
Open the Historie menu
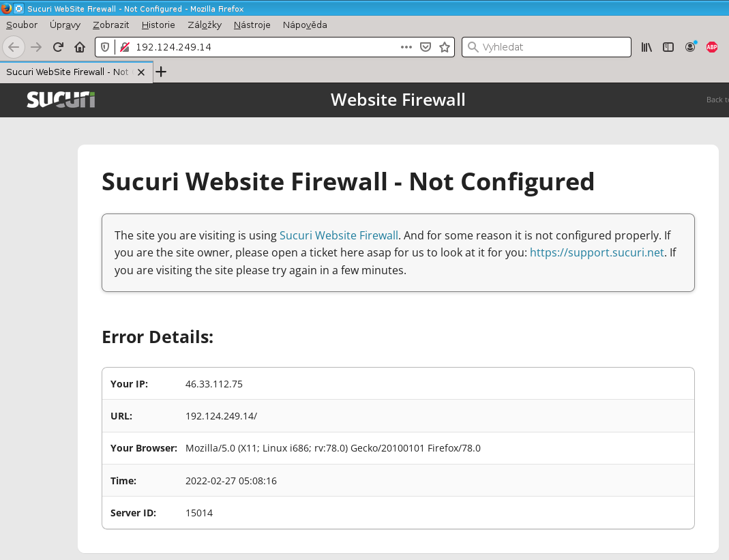pos(158,25)
